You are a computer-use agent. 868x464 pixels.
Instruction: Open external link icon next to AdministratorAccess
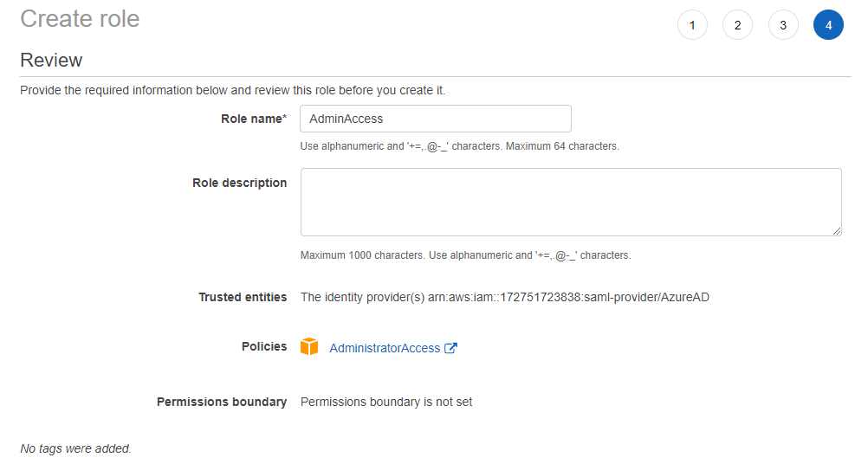tap(450, 348)
